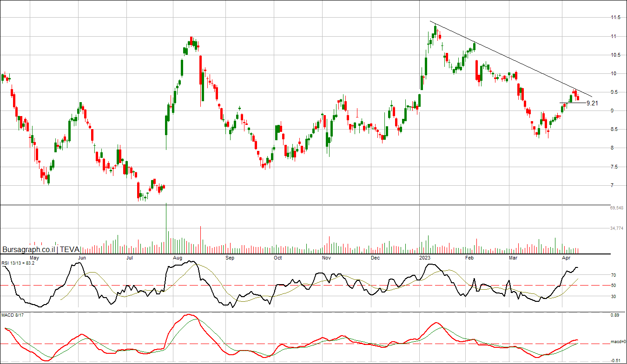627x364 pixels.
Task: Select the 8 price axis label
Action: pos(612,148)
